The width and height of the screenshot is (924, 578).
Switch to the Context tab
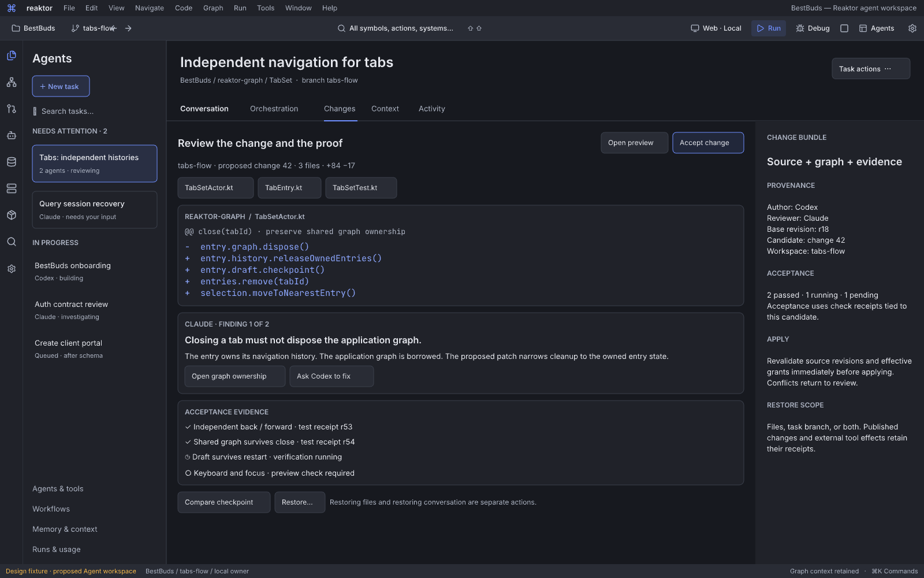385,109
